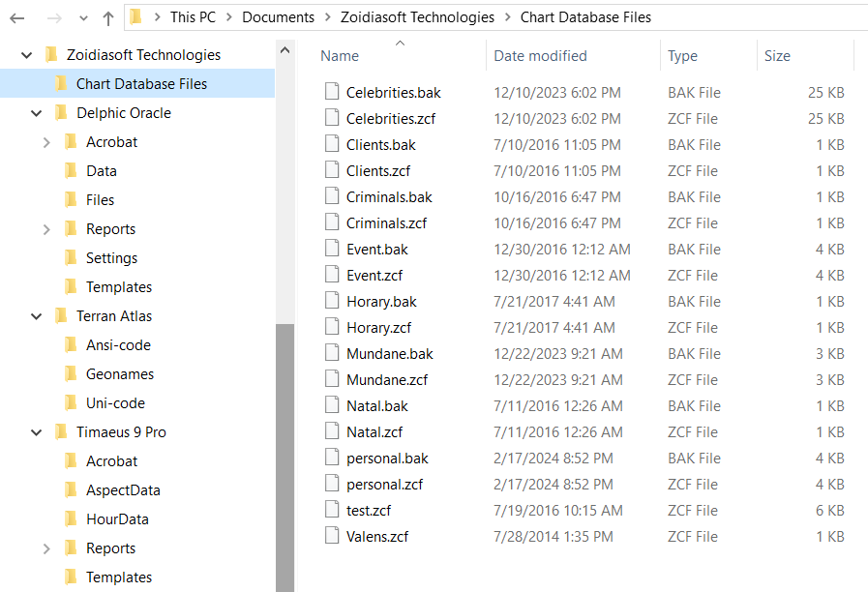
Task: Open the Ansi-code folder
Action: pos(118,344)
